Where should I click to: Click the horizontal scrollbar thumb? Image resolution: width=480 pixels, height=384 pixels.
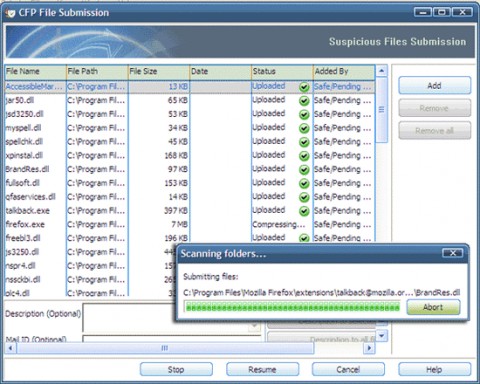tap(165, 348)
